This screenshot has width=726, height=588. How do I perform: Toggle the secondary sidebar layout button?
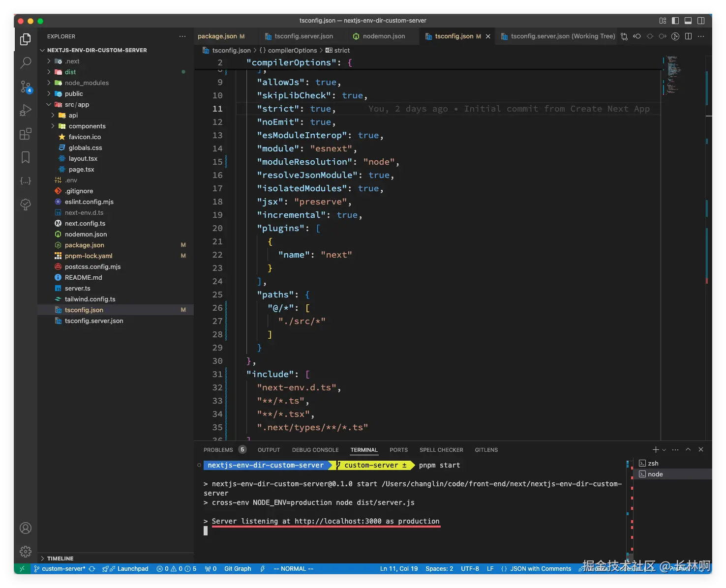coord(701,21)
